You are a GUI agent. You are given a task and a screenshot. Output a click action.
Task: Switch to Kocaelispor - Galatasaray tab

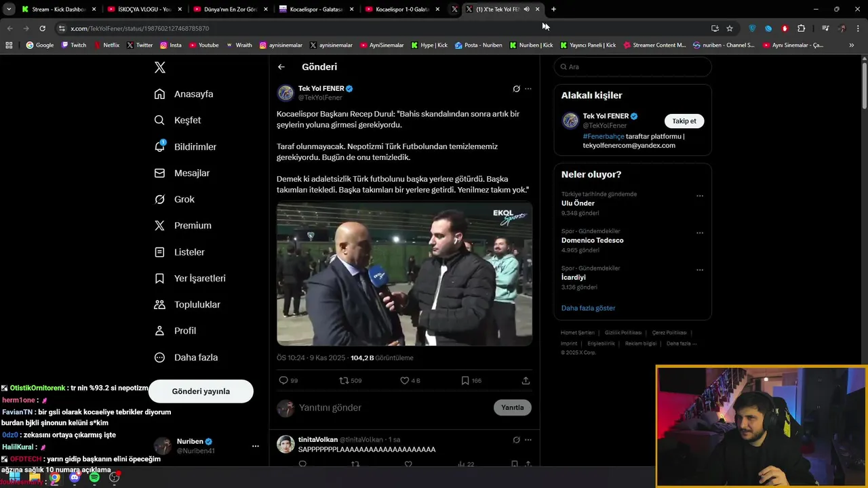click(x=317, y=9)
